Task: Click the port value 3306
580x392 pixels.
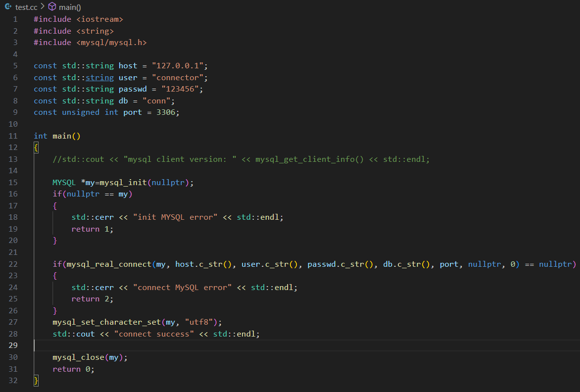Action: pos(166,112)
